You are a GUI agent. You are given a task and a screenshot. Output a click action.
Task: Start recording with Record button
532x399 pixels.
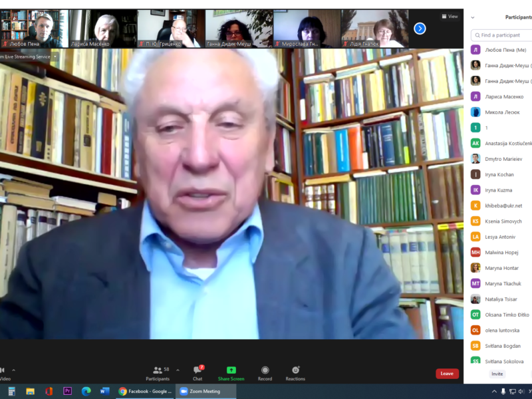(x=265, y=370)
